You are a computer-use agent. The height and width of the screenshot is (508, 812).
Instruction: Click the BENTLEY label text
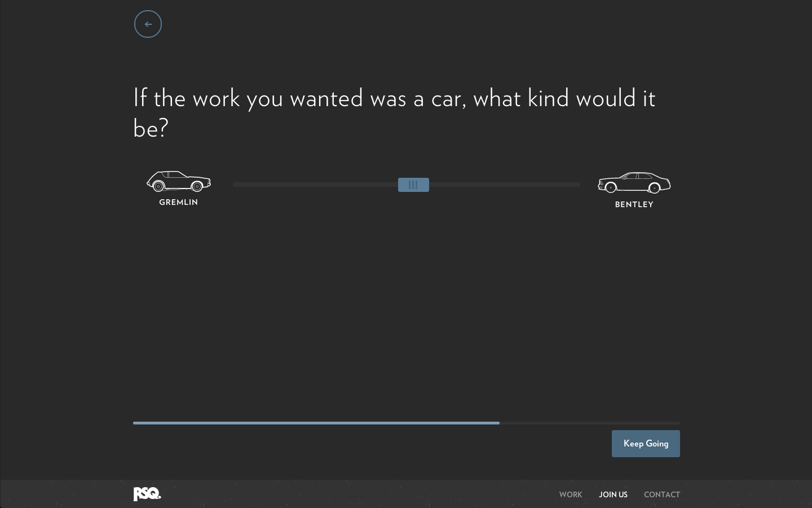[x=634, y=204]
